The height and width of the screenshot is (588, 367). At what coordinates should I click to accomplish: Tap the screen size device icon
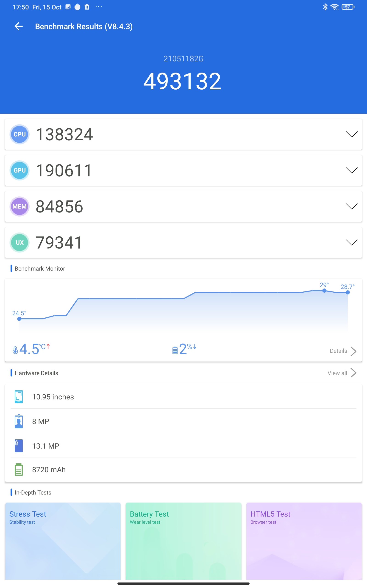[x=19, y=396]
